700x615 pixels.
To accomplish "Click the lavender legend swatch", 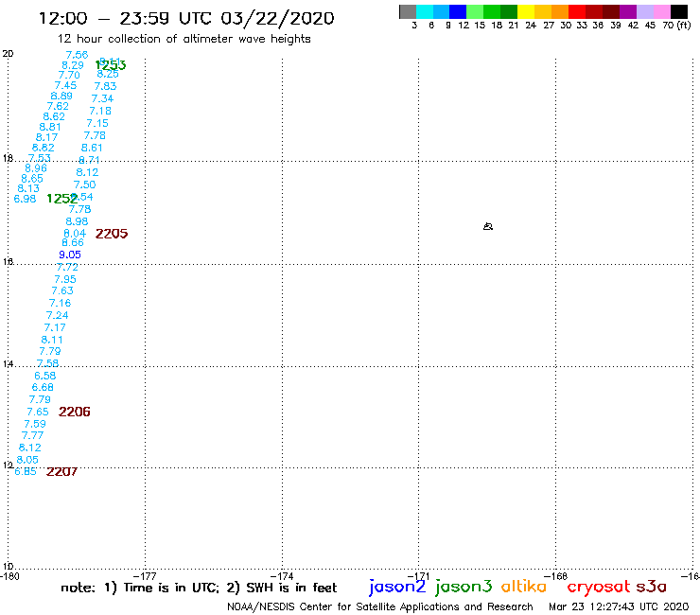I will click(x=644, y=12).
